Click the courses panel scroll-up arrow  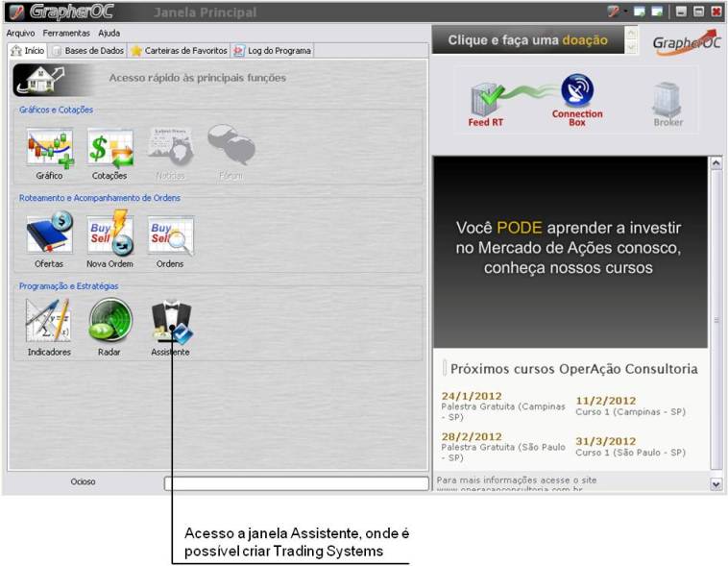716,163
